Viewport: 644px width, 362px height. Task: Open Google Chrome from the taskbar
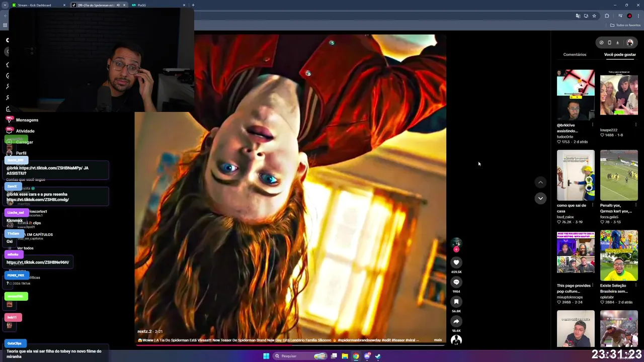coord(356,356)
